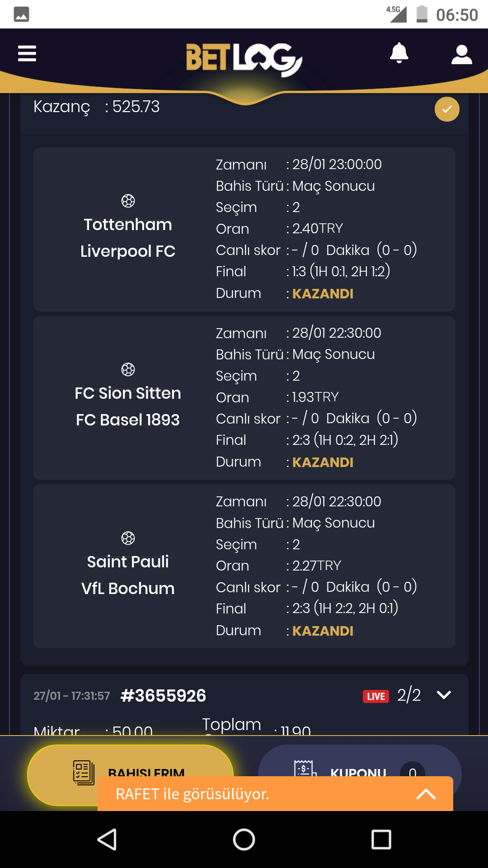Expand bet #3655926 with the chevron
Screen dimensions: 488x868
(444, 695)
